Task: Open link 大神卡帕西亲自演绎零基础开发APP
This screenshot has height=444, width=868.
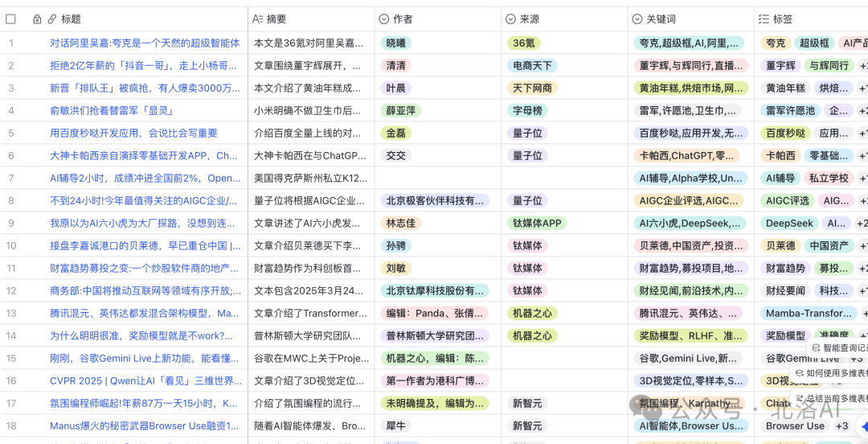Action: [x=145, y=156]
